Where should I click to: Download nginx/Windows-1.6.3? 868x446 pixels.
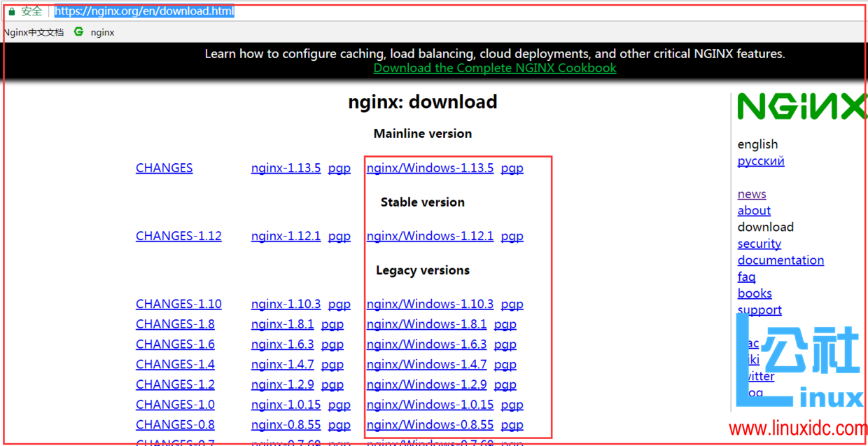(427, 344)
